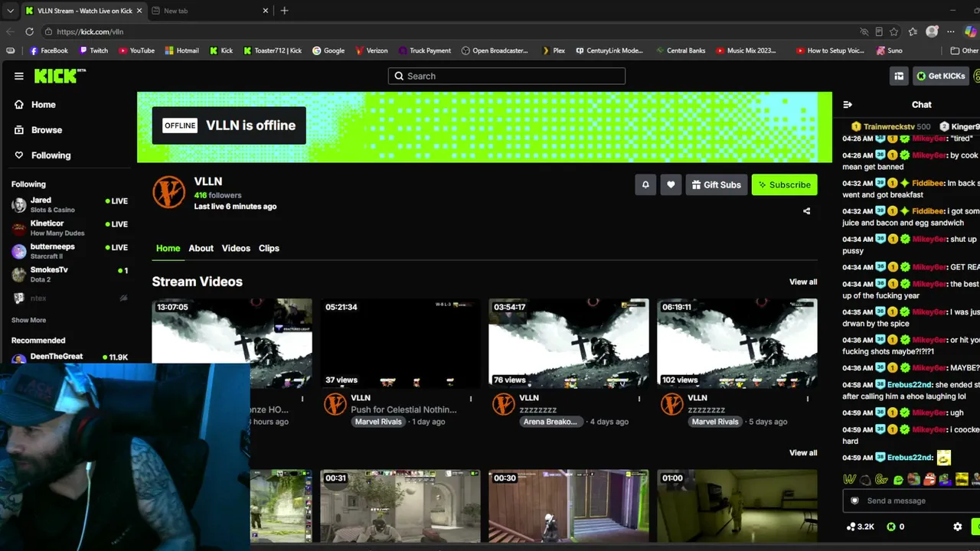Subscribe to VLLN
980x551 pixels.
point(784,184)
